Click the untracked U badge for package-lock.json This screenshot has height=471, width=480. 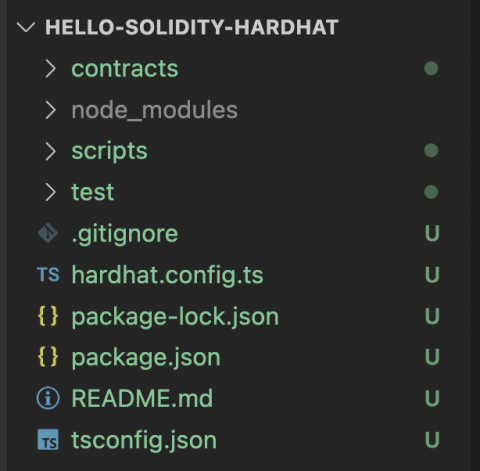[432, 316]
